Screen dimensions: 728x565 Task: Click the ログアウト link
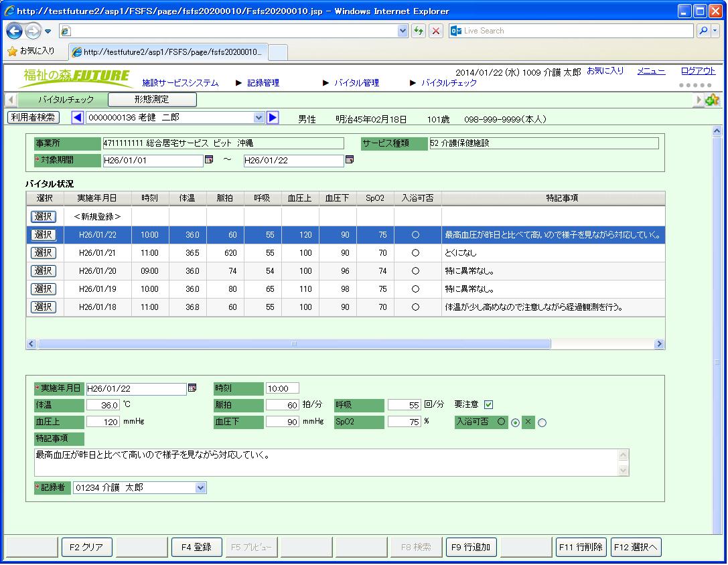click(x=698, y=71)
